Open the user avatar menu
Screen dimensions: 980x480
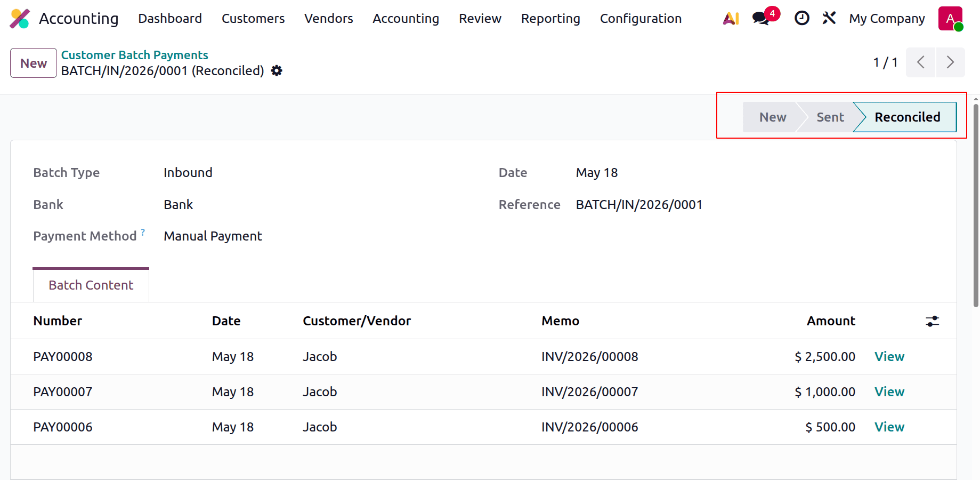click(x=950, y=19)
